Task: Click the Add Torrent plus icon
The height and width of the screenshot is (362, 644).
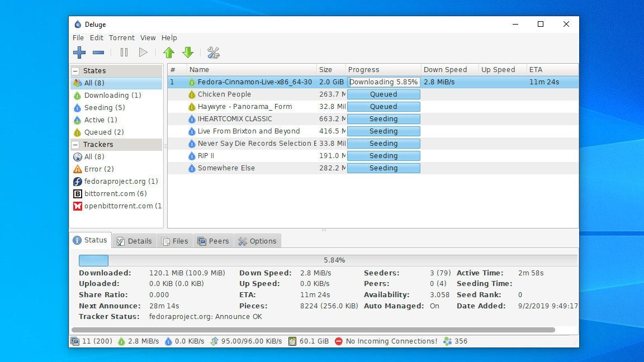Action: coord(79,53)
